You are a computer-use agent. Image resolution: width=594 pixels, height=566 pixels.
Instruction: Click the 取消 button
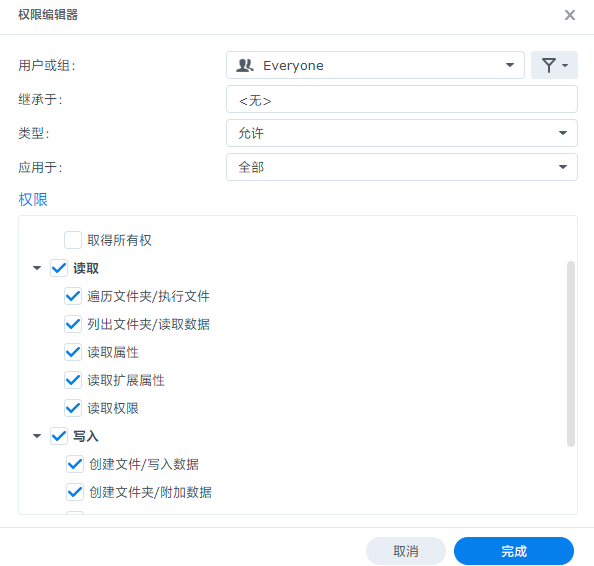click(x=406, y=551)
